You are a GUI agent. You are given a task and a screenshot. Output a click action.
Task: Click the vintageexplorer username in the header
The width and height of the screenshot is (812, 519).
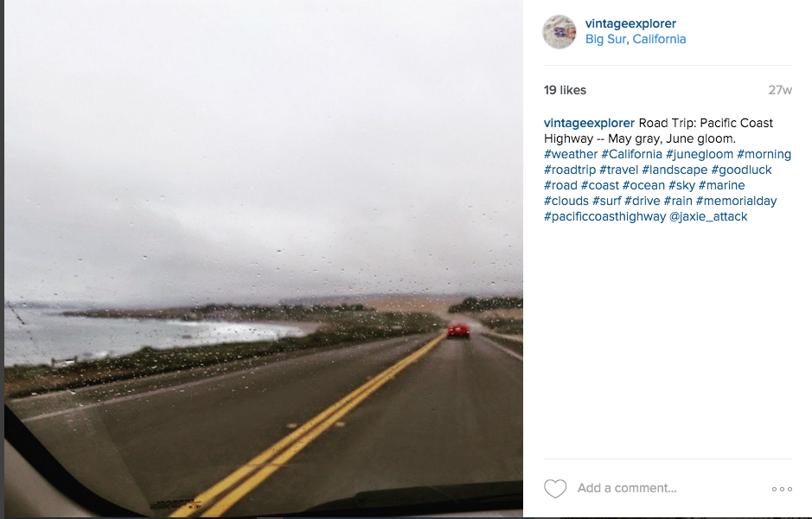(x=630, y=24)
